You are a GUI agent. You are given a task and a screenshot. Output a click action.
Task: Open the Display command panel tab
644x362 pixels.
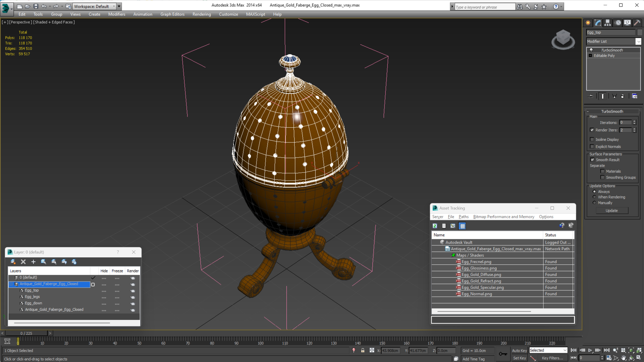click(x=627, y=23)
